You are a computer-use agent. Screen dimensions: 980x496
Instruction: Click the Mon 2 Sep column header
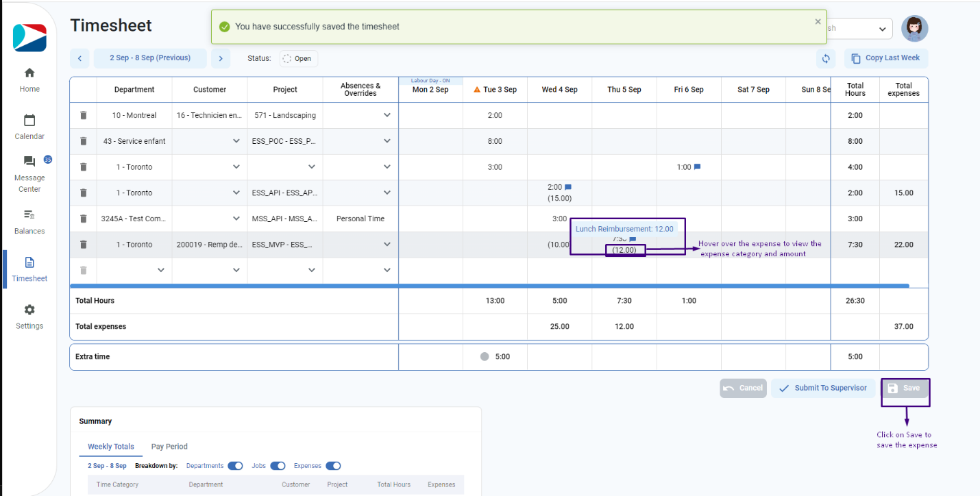point(430,90)
